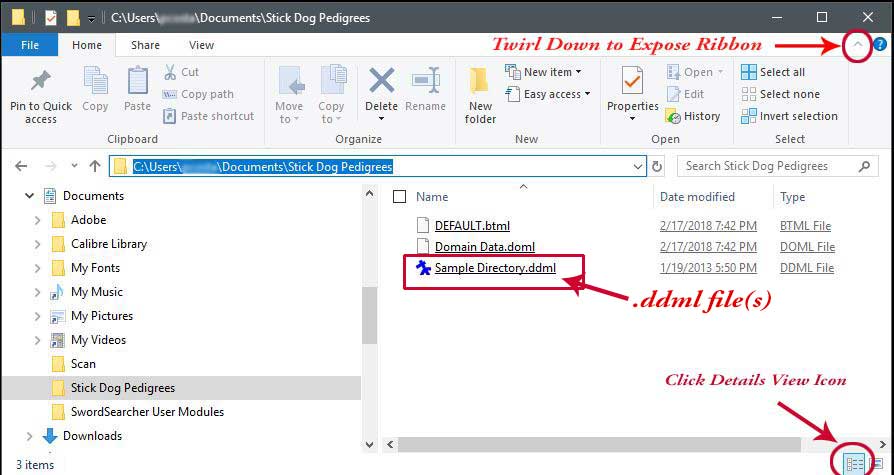Open the Delete dropdown arrow

point(381,119)
